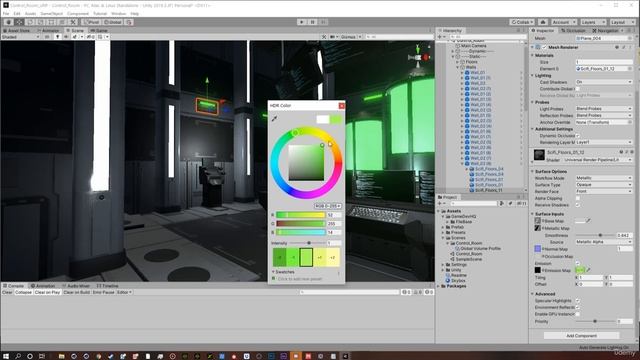
Task: Expand the Packages folder in Project
Action: [439, 286]
